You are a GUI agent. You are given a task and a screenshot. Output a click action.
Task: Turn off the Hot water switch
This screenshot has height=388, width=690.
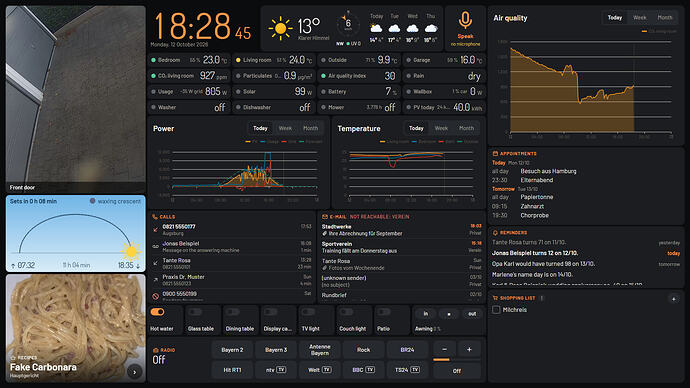pyautogui.click(x=158, y=312)
